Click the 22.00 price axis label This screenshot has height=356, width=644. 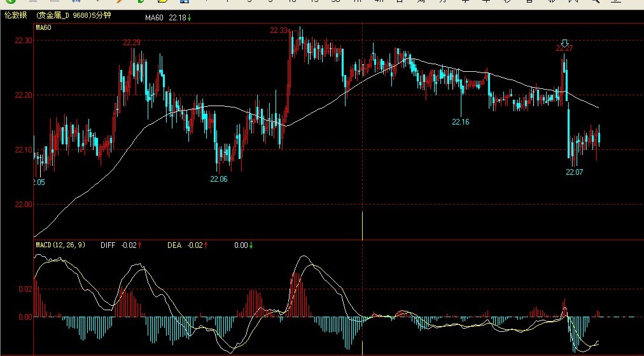coord(22,204)
